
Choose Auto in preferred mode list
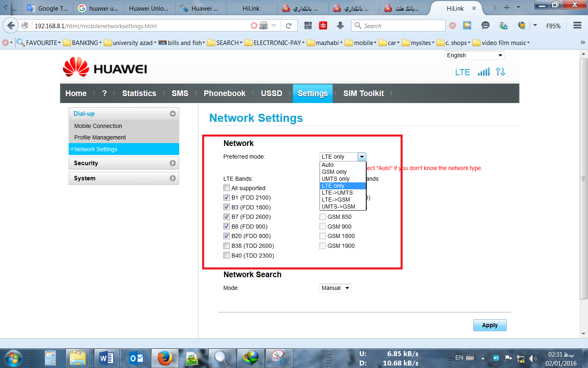343,165
